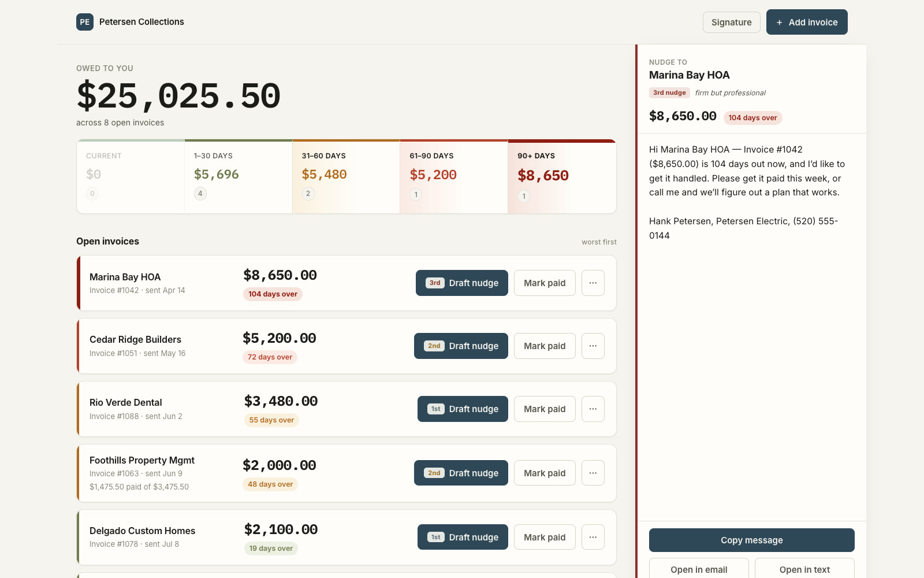Draft 1st nudge for Delgado Custom Homes
The height and width of the screenshot is (578, 924).
click(463, 538)
